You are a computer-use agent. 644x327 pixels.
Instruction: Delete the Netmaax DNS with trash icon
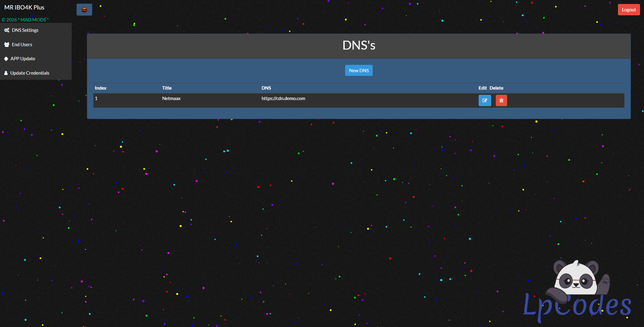click(x=501, y=100)
